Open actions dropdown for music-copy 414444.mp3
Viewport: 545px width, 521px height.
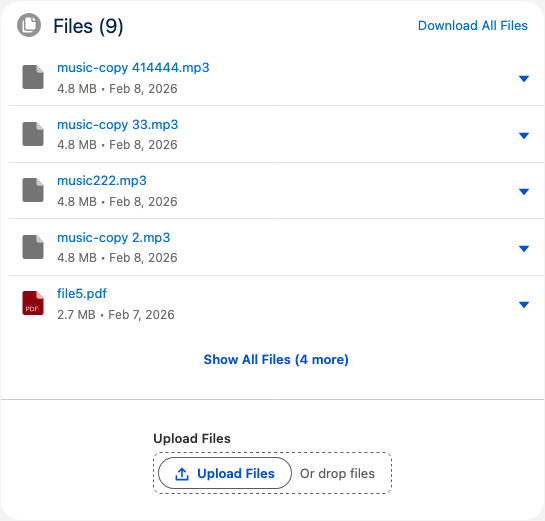(523, 79)
